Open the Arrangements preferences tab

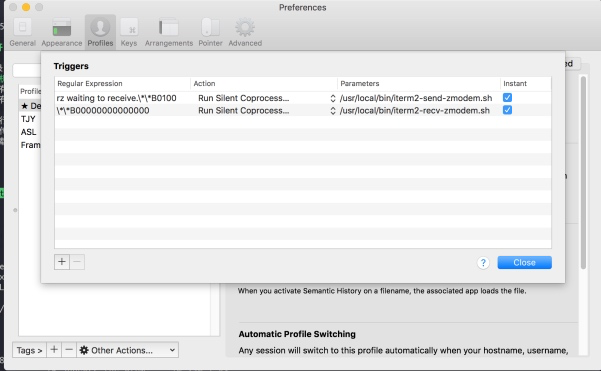(x=169, y=32)
